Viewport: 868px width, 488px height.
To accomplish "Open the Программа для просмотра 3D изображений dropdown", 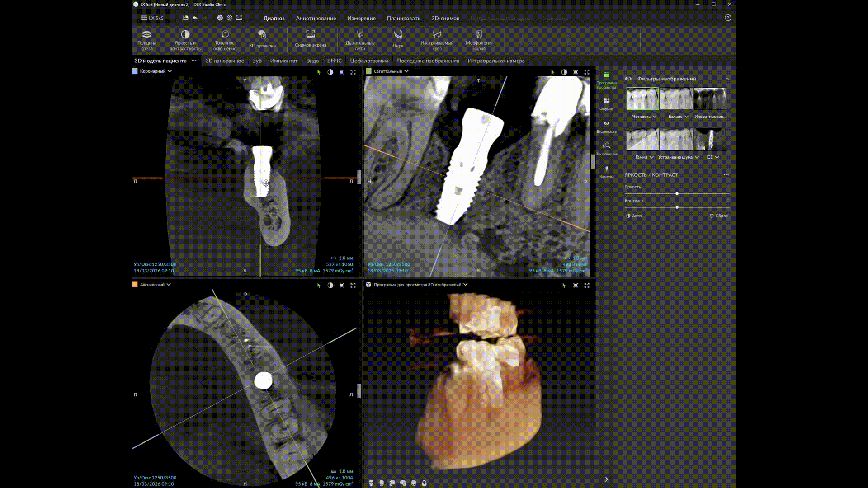I will 420,285.
